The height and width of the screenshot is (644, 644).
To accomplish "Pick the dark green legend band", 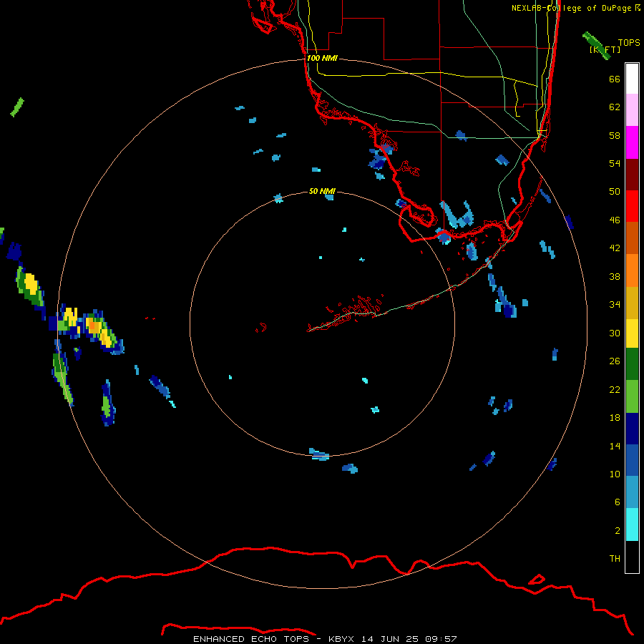I will point(632,364).
